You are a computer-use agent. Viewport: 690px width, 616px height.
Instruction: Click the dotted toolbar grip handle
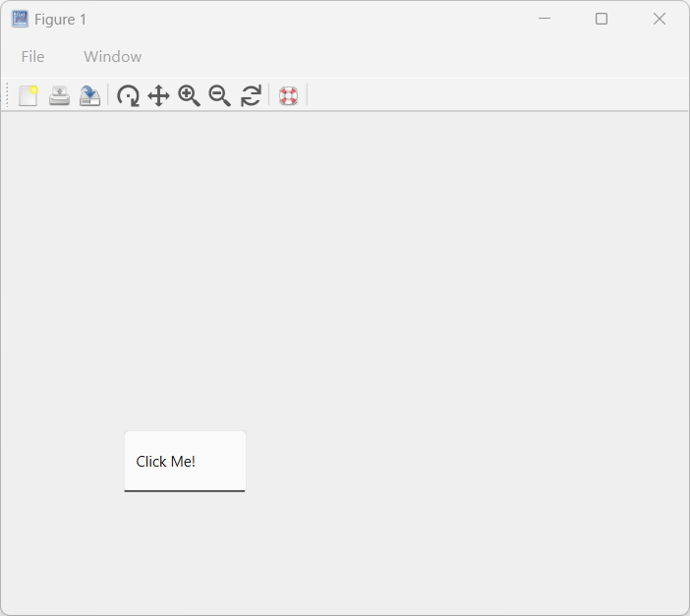[x=8, y=95]
